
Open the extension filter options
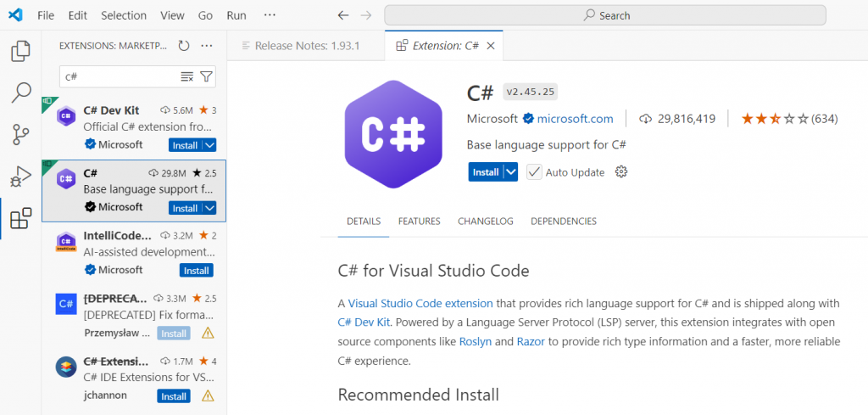(x=206, y=76)
